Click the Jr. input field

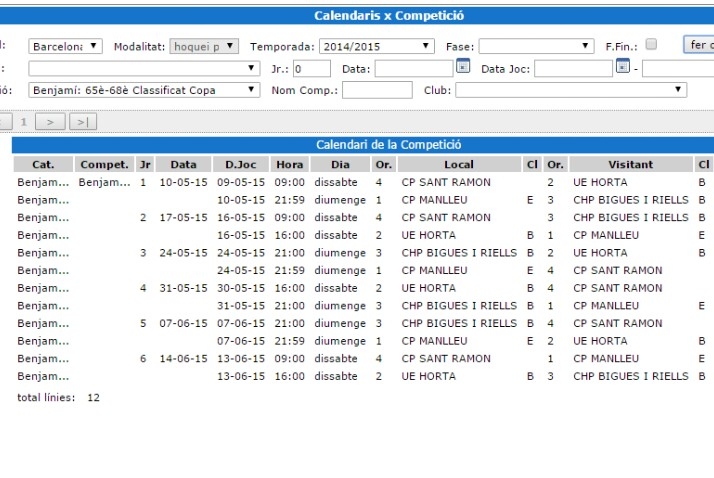pyautogui.click(x=311, y=69)
